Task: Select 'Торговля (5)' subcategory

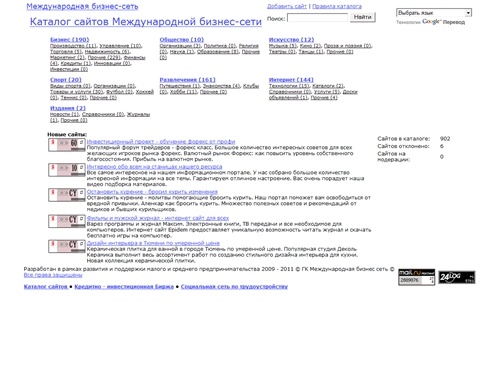Action: pos(66,52)
